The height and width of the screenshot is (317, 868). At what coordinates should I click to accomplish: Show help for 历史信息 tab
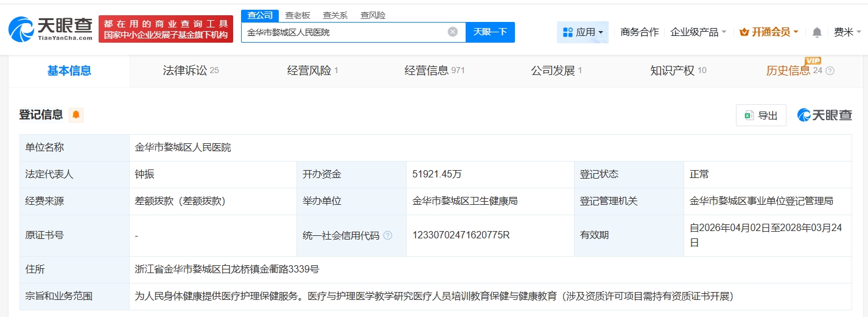point(830,71)
